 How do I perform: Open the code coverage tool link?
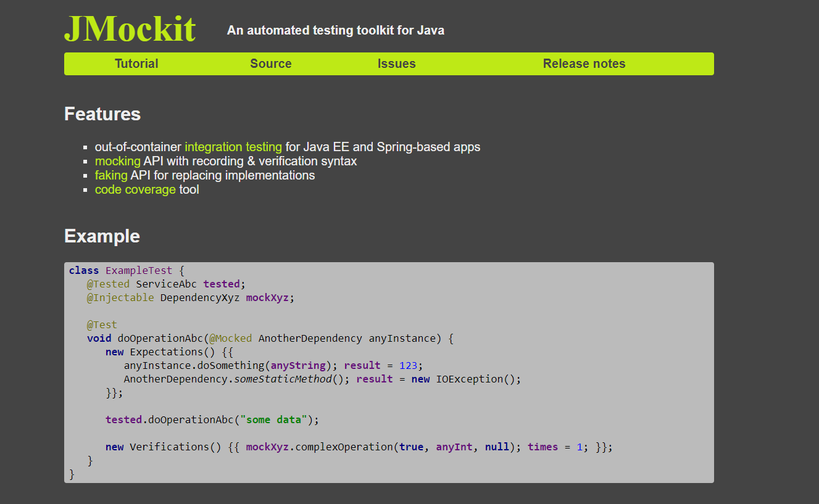(x=135, y=189)
